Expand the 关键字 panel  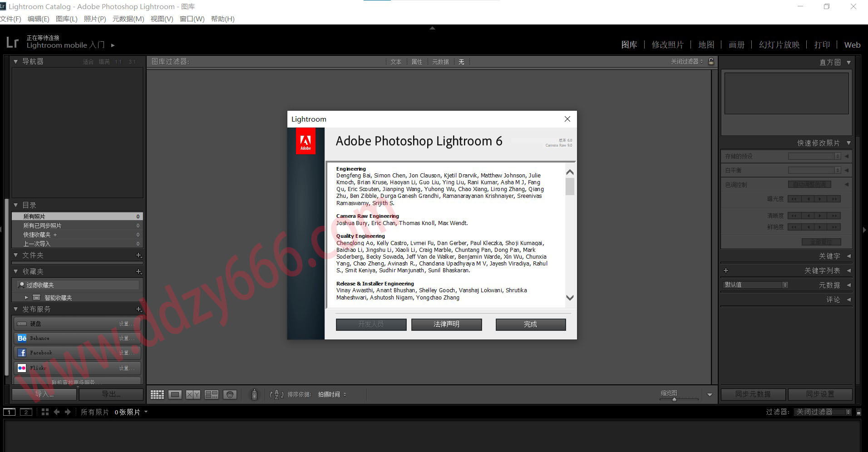tap(848, 256)
